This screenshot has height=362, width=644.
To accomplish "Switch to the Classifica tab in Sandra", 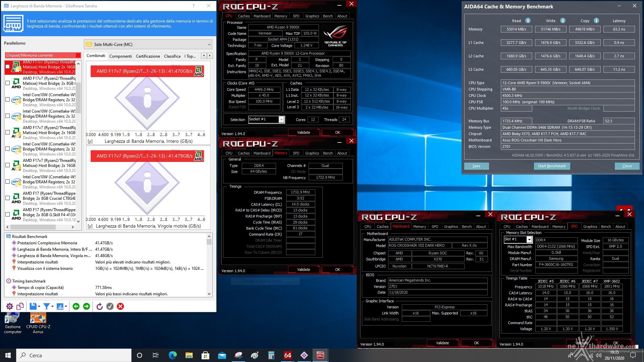I will (x=172, y=56).
